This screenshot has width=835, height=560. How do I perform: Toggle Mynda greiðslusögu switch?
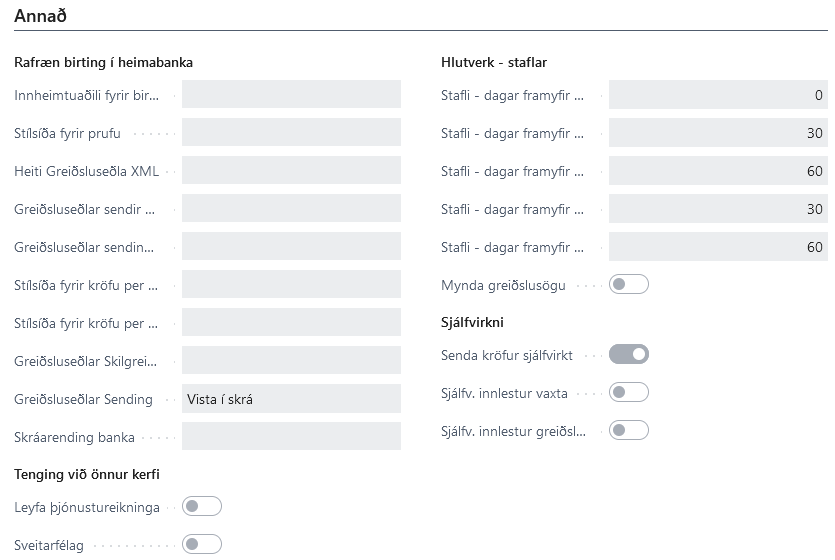point(630,285)
